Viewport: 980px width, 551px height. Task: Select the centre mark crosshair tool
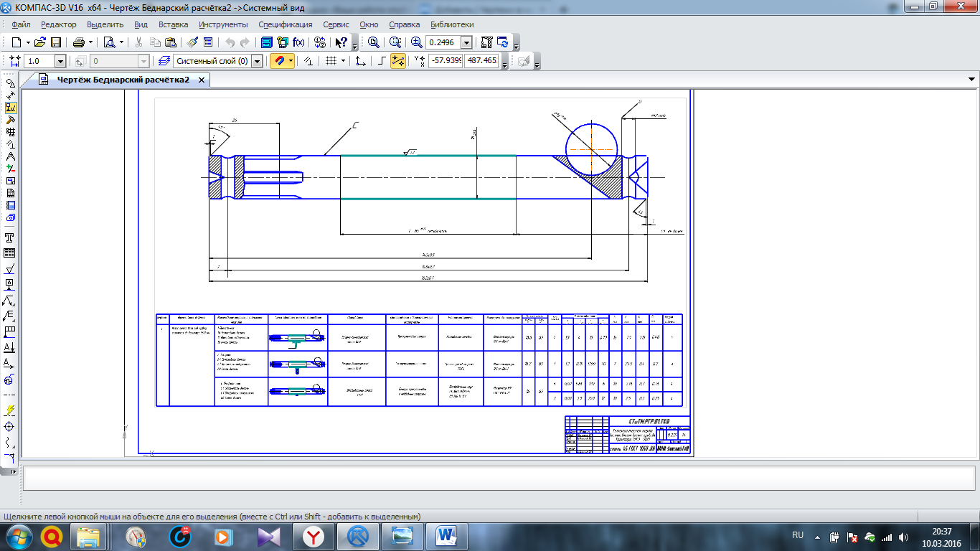[x=10, y=426]
